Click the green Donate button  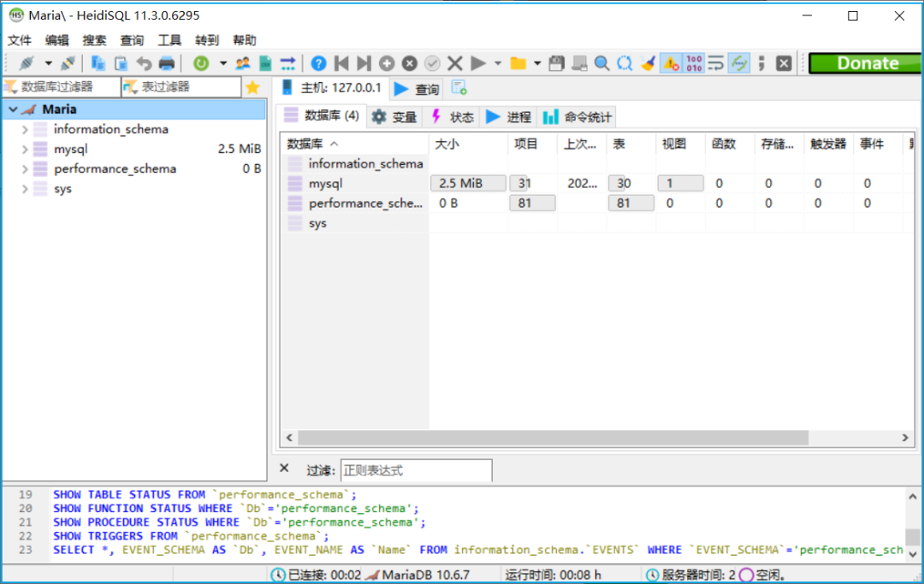pos(866,63)
